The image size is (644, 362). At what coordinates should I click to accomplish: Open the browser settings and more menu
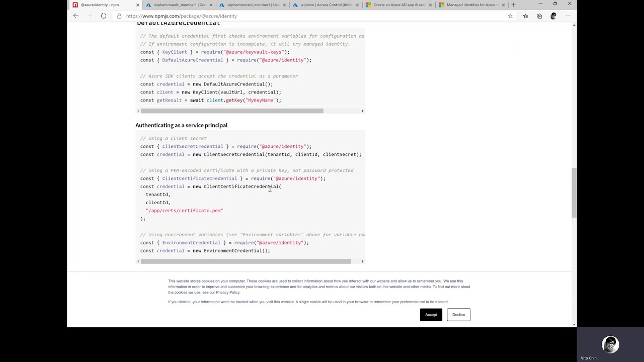(568, 16)
